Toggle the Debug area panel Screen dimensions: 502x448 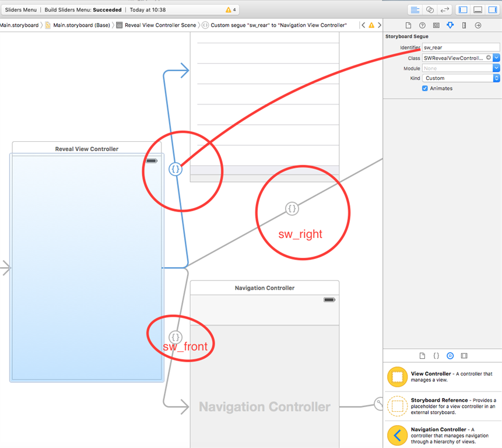point(478,10)
